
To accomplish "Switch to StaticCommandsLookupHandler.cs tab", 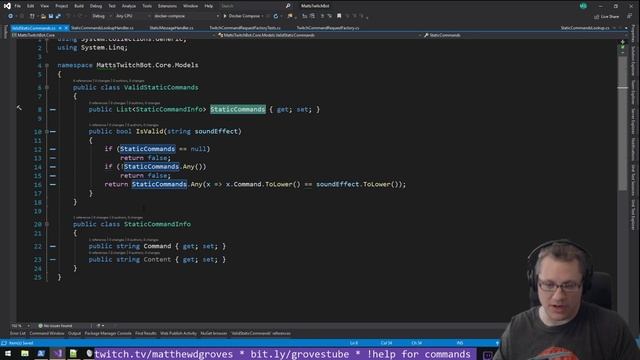I will click(x=102, y=28).
